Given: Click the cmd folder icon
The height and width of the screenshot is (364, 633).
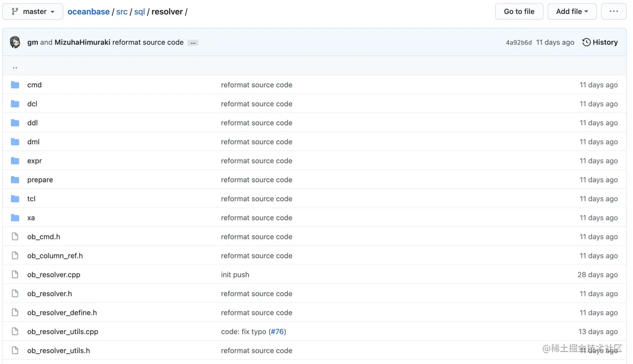Looking at the screenshot, I should pos(15,85).
